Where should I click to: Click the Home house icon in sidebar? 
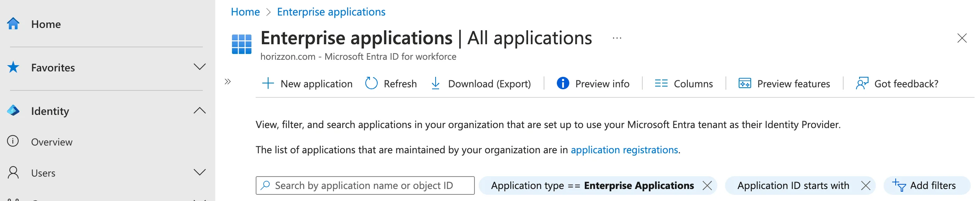click(13, 24)
